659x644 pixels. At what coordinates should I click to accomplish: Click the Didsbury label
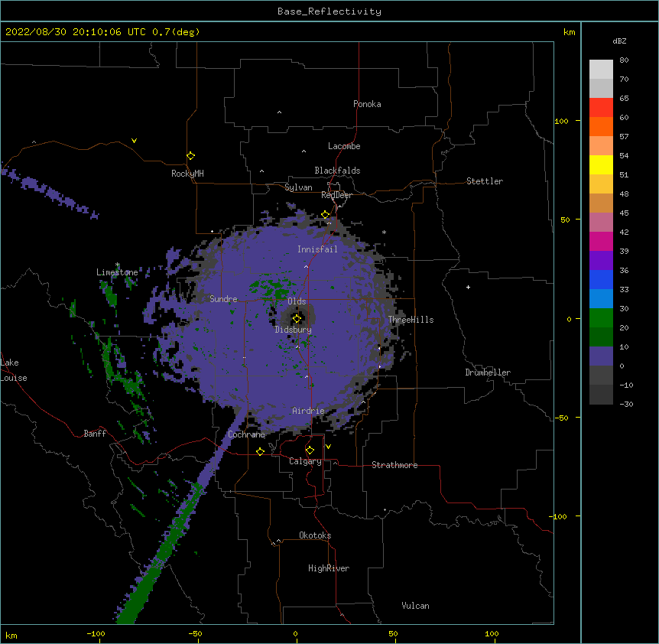coord(294,330)
